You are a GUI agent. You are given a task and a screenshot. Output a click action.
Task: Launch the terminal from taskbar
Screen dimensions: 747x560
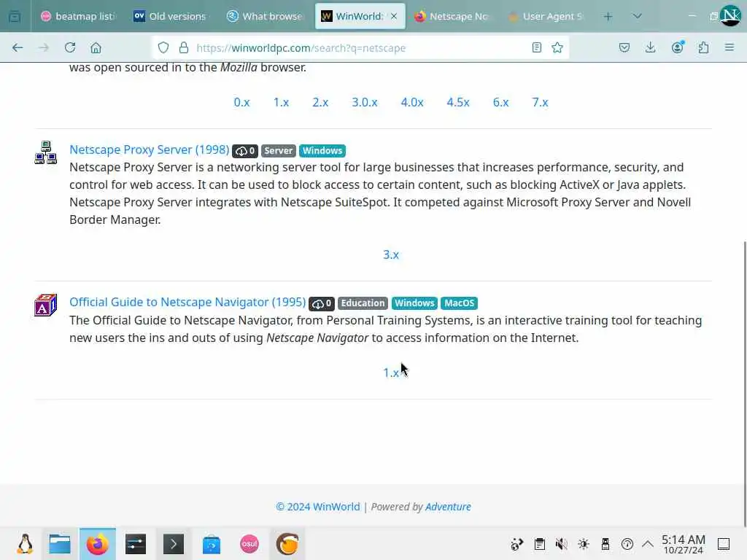(x=174, y=544)
